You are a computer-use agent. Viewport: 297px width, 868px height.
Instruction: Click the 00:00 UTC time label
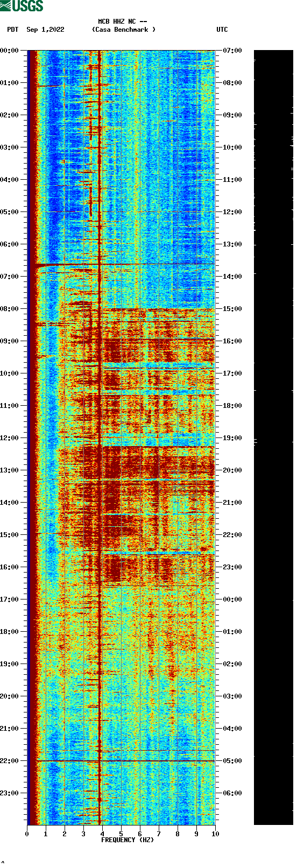pos(232,599)
